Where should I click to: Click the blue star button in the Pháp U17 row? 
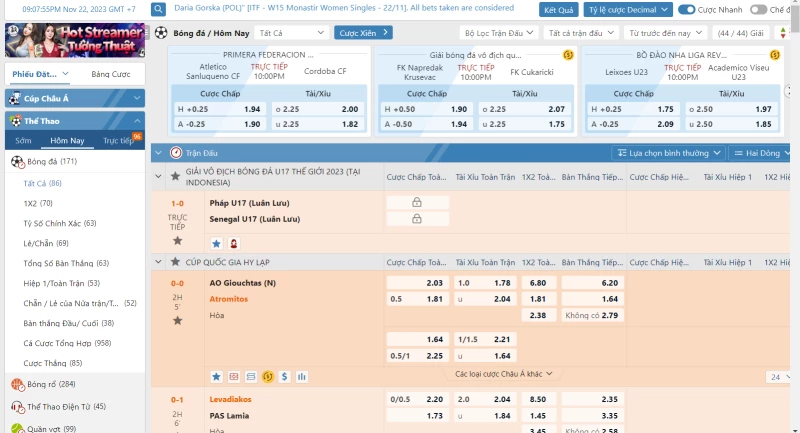pyautogui.click(x=216, y=244)
